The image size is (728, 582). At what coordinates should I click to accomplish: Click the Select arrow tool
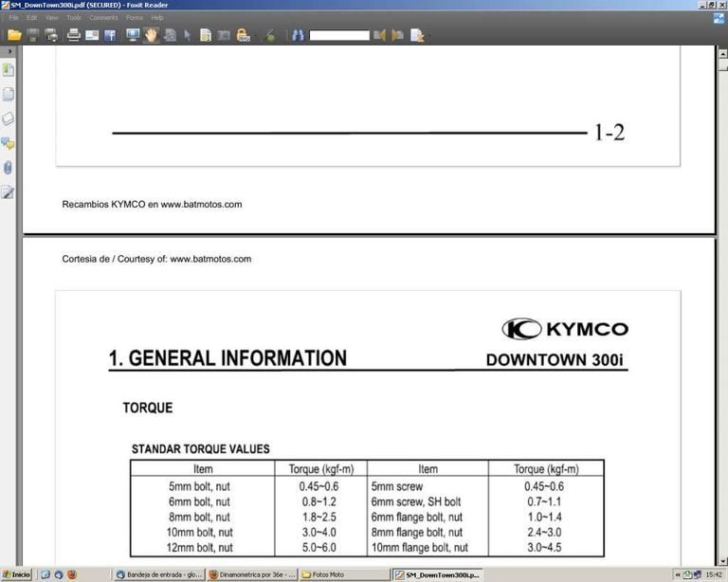point(187,35)
